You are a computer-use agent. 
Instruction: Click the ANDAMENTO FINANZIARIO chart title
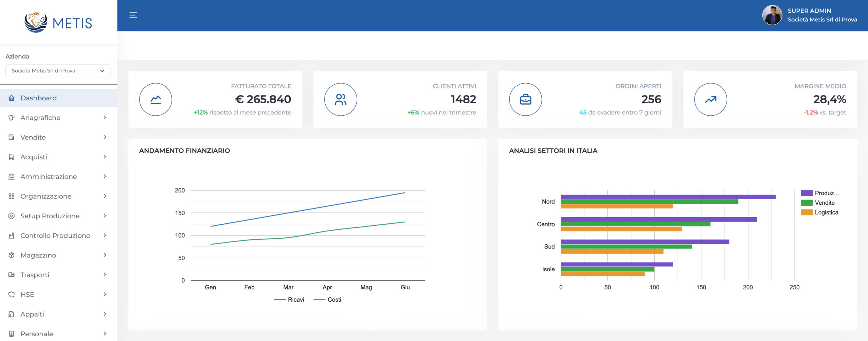(184, 151)
